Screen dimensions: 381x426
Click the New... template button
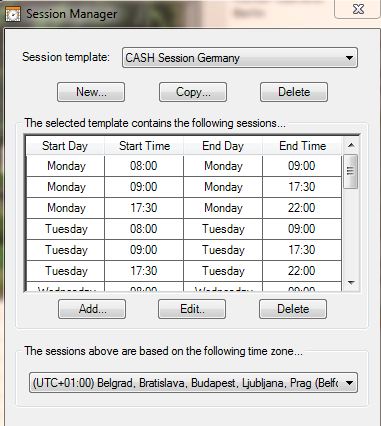pyautogui.click(x=91, y=92)
